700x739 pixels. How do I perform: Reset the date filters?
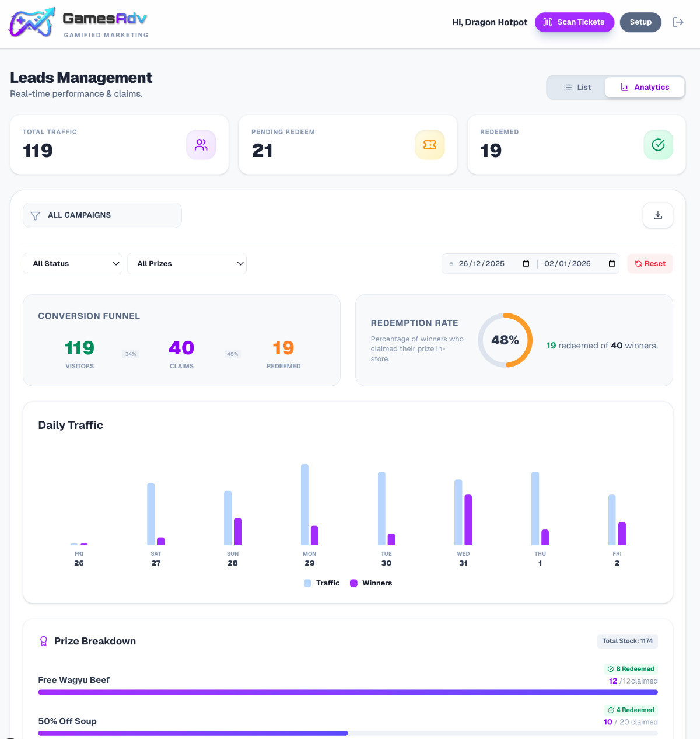click(650, 264)
